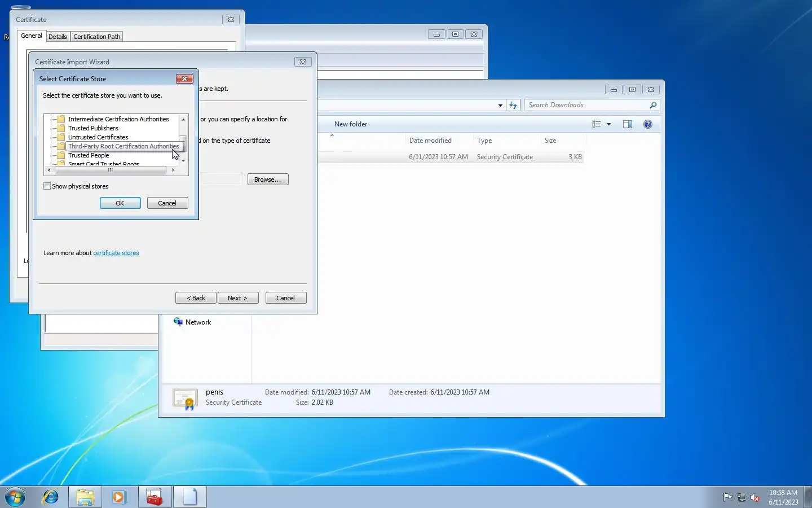Refresh the Downloads folder view

pyautogui.click(x=513, y=105)
